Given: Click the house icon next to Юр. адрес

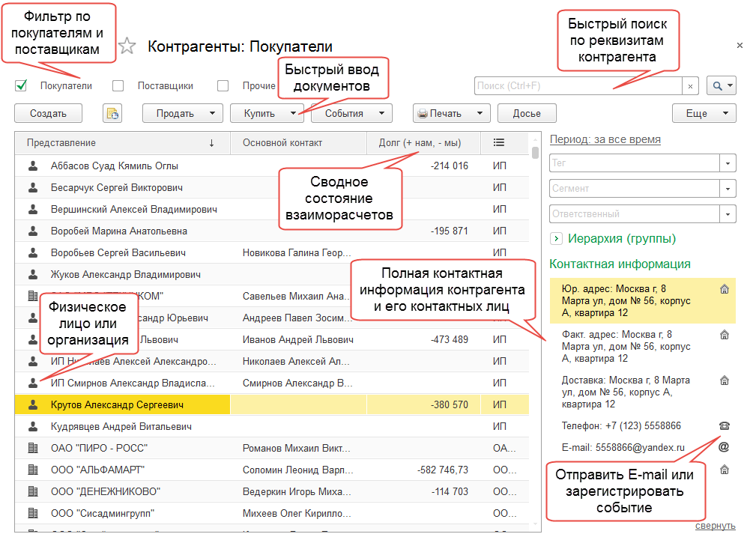Looking at the screenshot, I should click(724, 289).
